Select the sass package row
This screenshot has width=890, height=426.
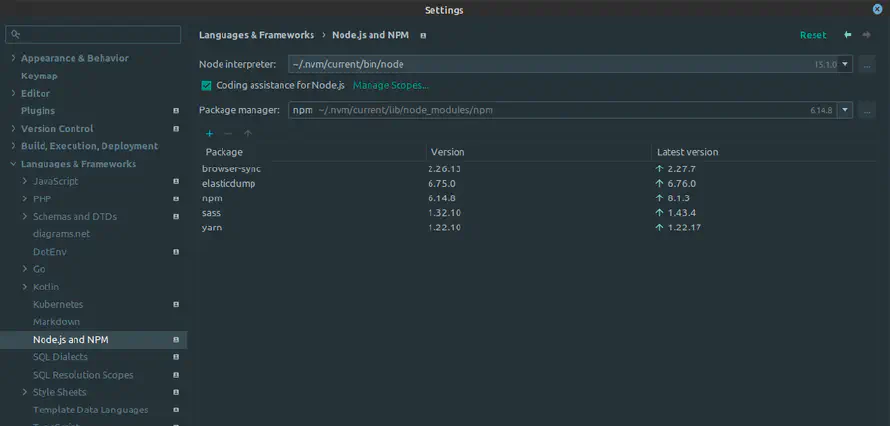click(x=539, y=213)
